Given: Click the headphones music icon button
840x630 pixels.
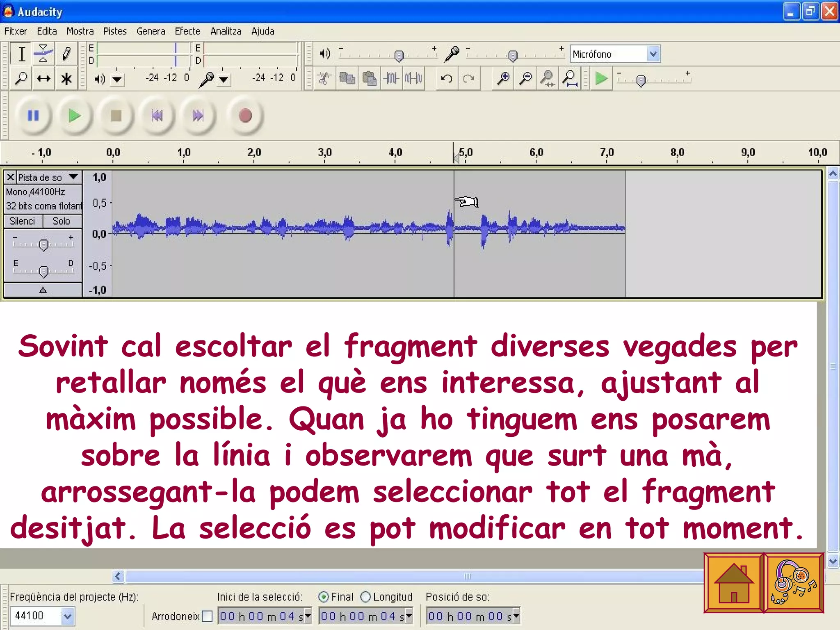Looking at the screenshot, I should coord(794,582).
